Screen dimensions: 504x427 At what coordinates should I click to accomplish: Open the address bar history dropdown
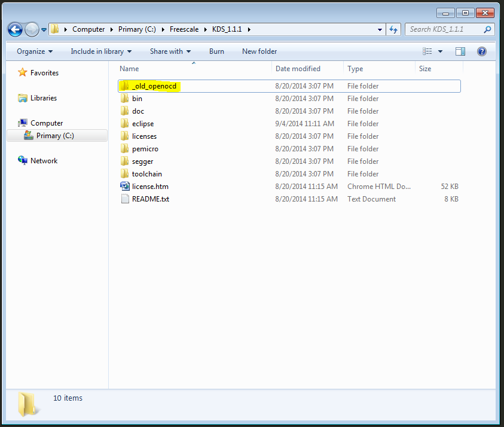tap(380, 29)
